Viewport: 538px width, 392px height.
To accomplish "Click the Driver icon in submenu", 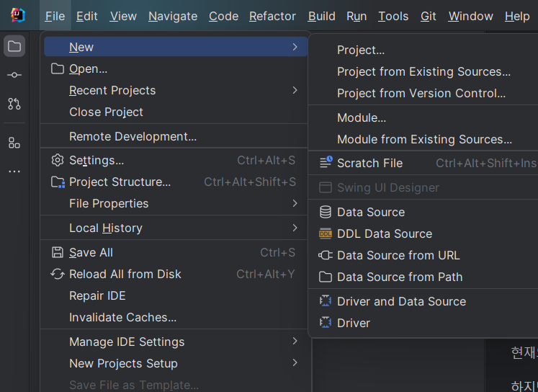I will [326, 323].
